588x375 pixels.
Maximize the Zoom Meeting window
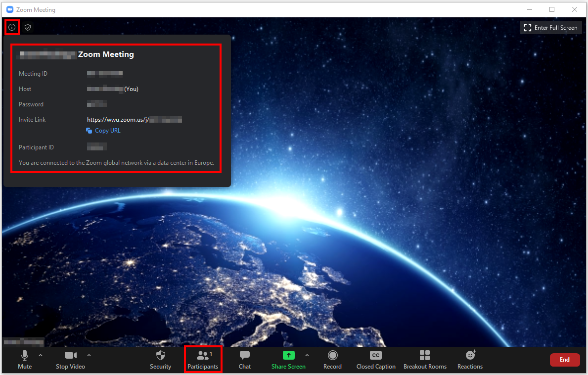pyautogui.click(x=552, y=9)
